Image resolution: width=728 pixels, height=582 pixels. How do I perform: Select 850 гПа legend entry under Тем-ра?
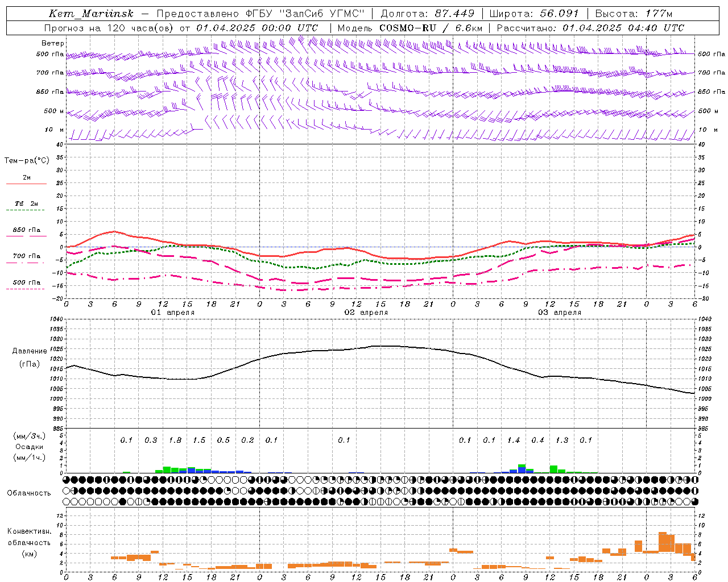point(26,230)
